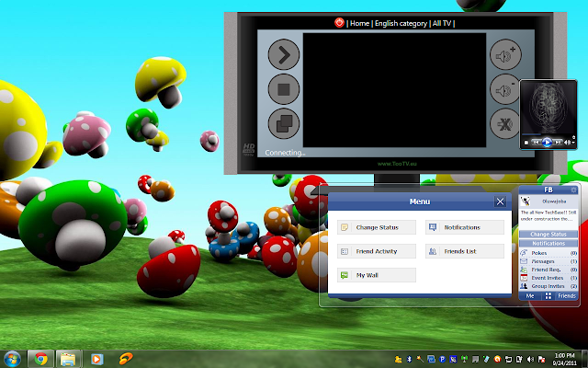
Task: Open My Wall from the Menu
Action: [x=377, y=275]
